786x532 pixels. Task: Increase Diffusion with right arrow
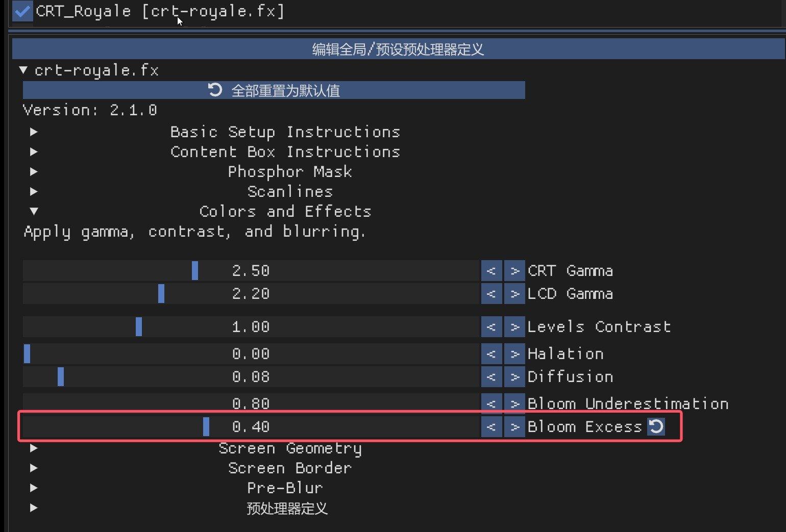pos(514,376)
